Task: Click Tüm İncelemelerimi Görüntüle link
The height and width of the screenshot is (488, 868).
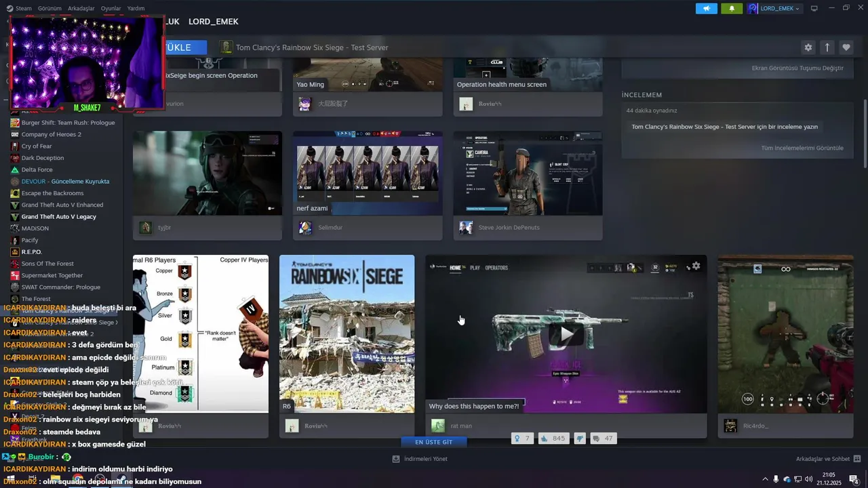Action: [802, 148]
